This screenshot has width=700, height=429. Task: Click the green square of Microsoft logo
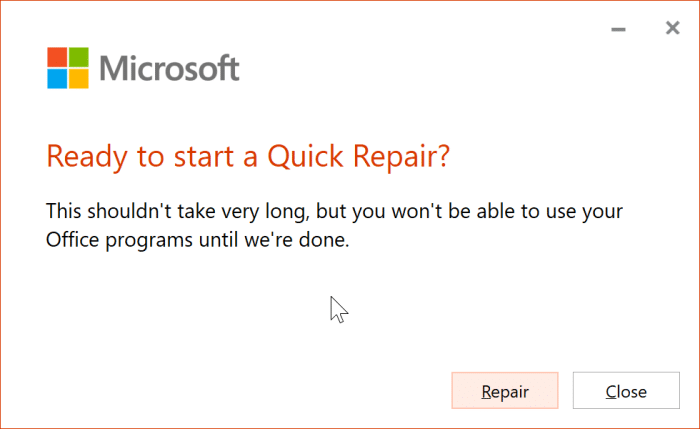coord(79,55)
